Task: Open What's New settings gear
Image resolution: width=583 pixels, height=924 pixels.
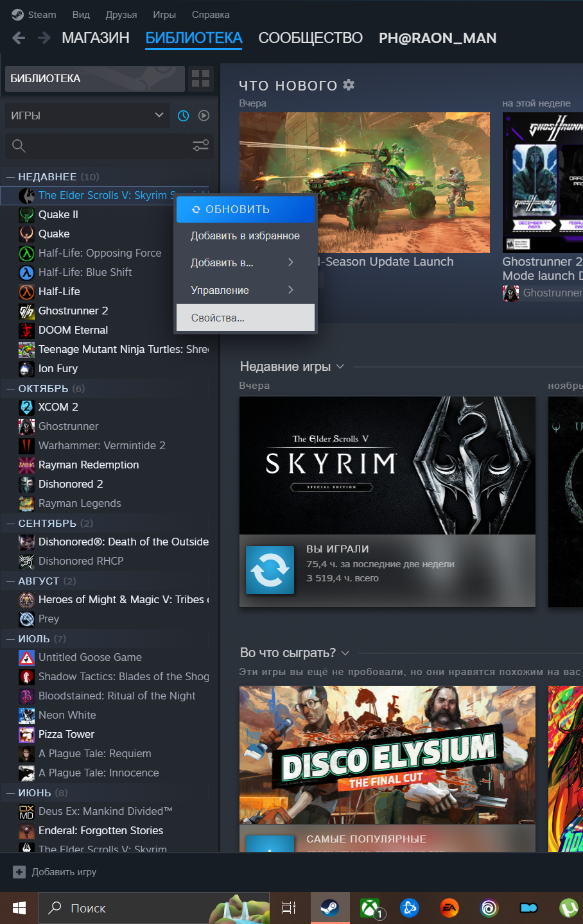Action: coord(349,85)
